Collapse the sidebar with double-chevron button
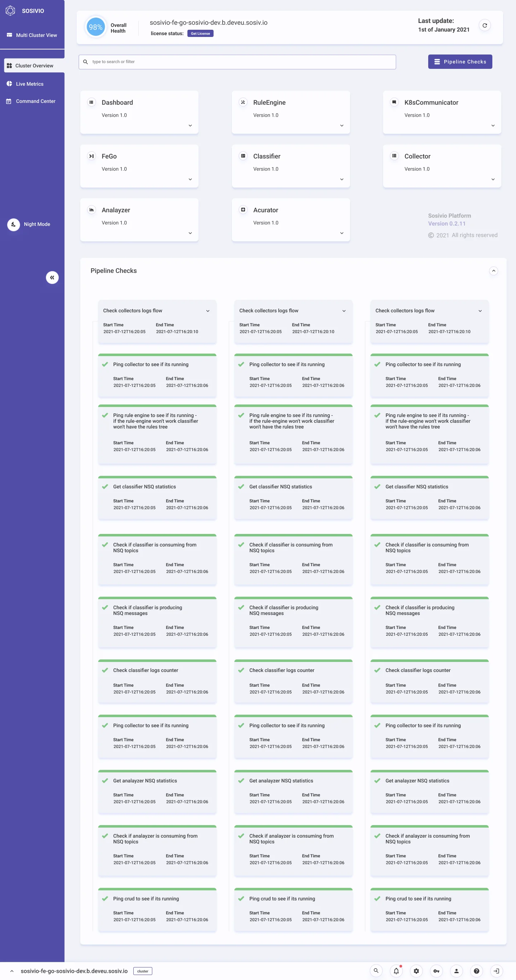The width and height of the screenshot is (516, 980). 52,277
